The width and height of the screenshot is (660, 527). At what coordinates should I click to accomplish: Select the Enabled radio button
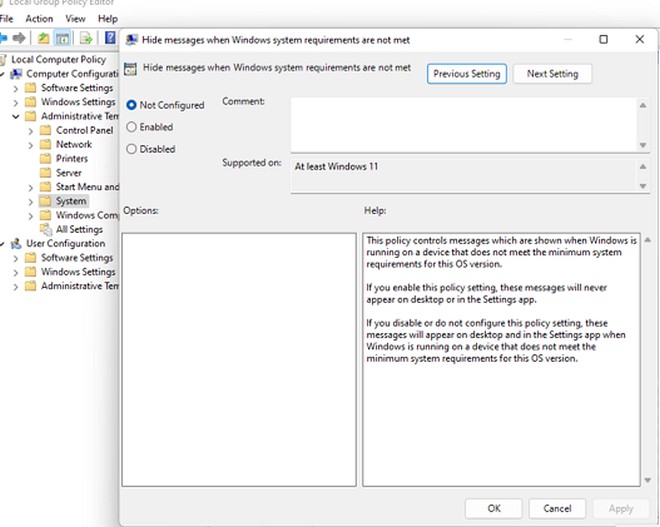coord(132,127)
